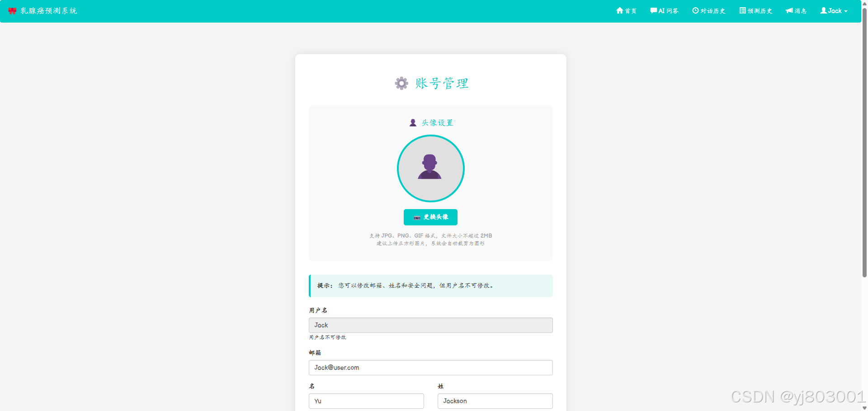Click the 头像设置 heading text

coord(437,123)
